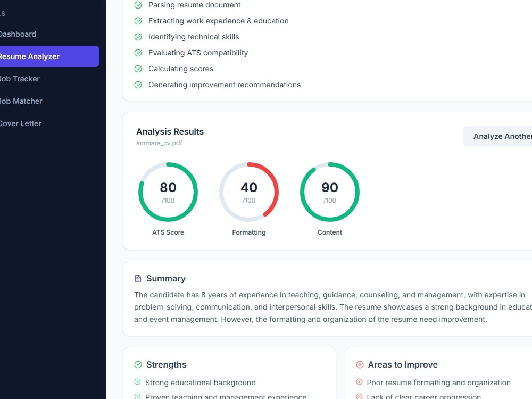
Task: Click check icon beside Calculating scores
Action: (138, 69)
